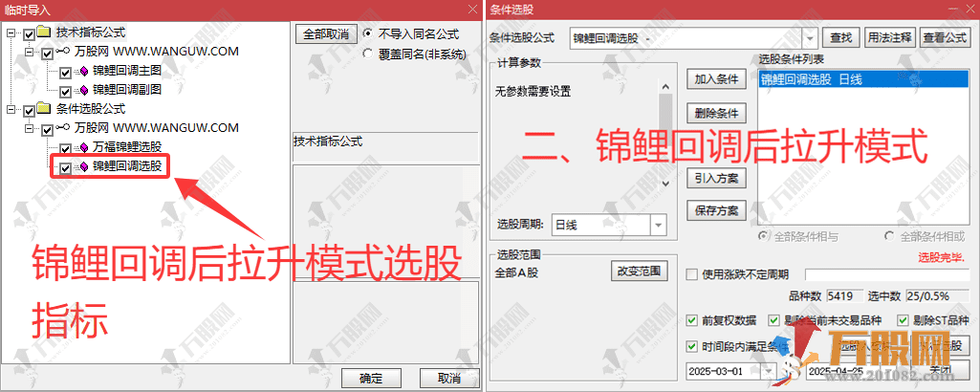
Task: Toggle the 剔除ST品种 checkbox
Action: [x=902, y=320]
